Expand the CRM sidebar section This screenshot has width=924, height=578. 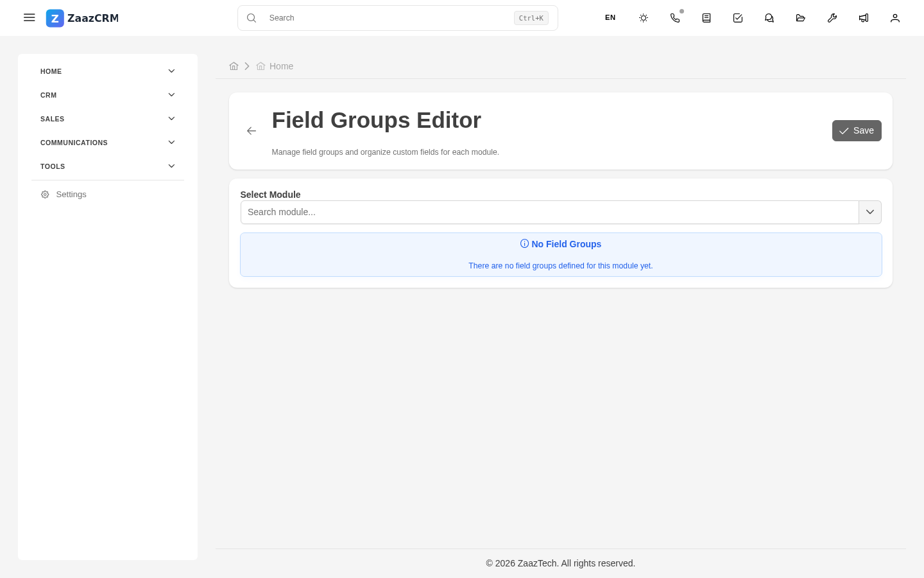[x=108, y=95]
